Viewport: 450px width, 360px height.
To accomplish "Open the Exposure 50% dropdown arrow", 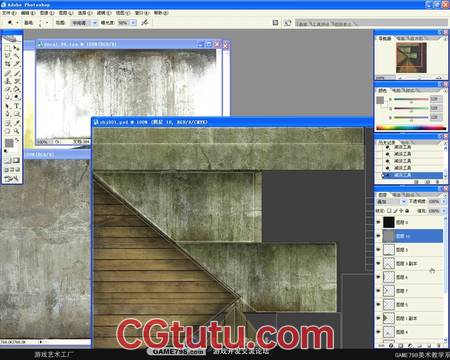I will point(133,23).
